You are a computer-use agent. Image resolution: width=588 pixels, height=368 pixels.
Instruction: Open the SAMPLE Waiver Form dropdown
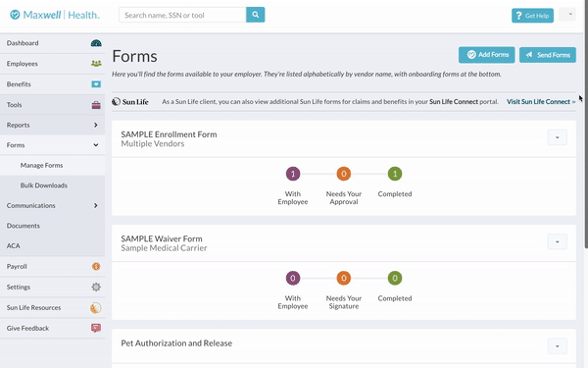point(558,241)
